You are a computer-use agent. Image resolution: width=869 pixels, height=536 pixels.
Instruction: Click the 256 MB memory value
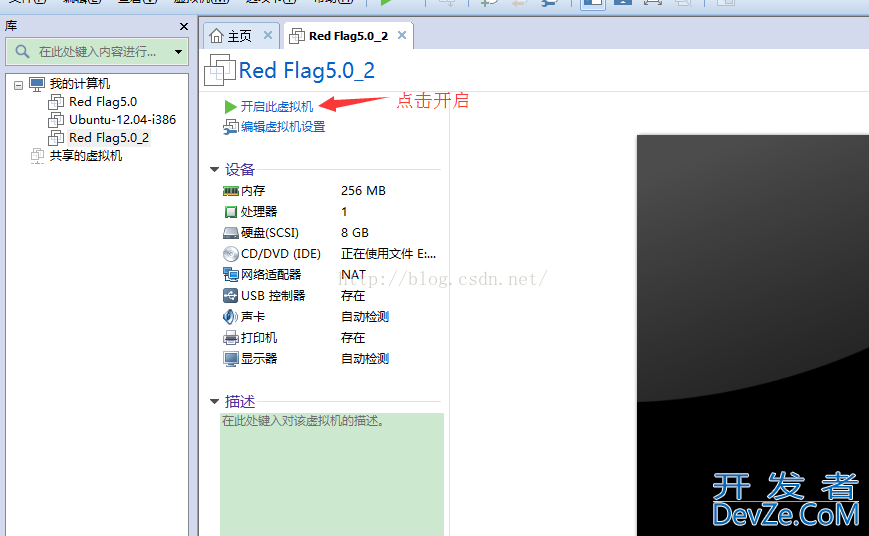coord(363,191)
